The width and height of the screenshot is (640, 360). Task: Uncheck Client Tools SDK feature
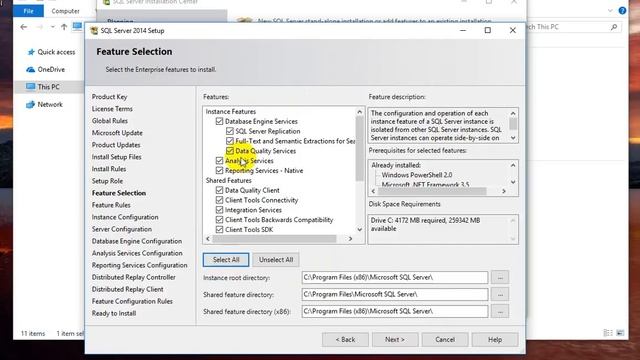coord(219,229)
